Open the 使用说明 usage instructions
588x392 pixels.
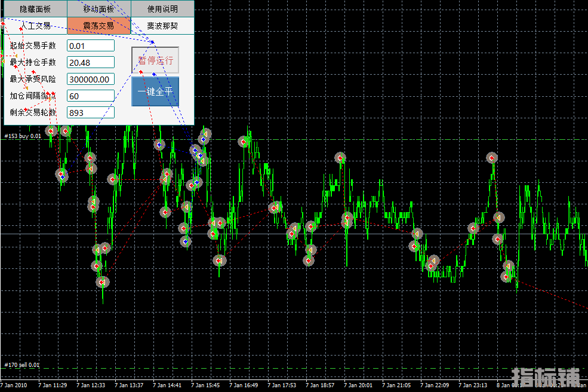tap(162, 9)
